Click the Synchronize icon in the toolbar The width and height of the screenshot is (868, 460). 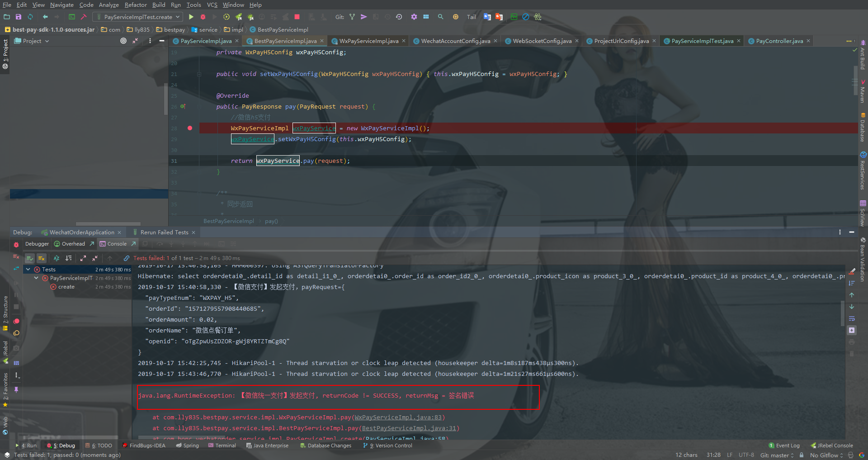pos(30,17)
